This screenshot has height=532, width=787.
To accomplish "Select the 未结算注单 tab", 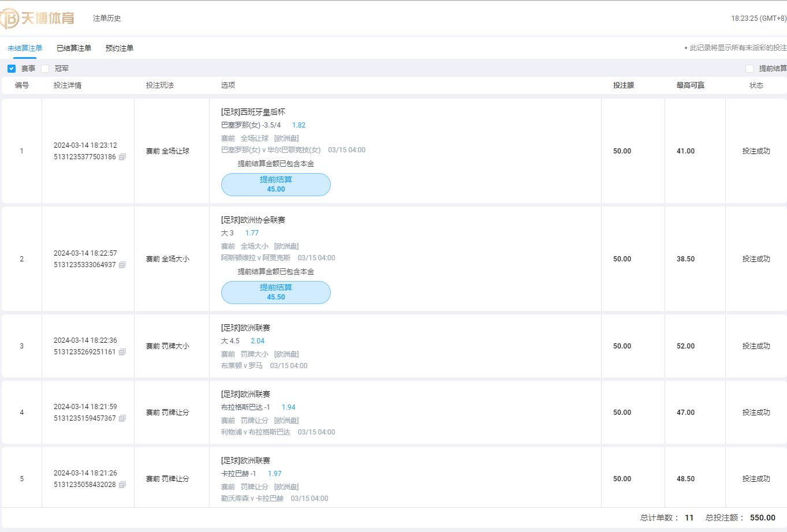I will (25, 48).
